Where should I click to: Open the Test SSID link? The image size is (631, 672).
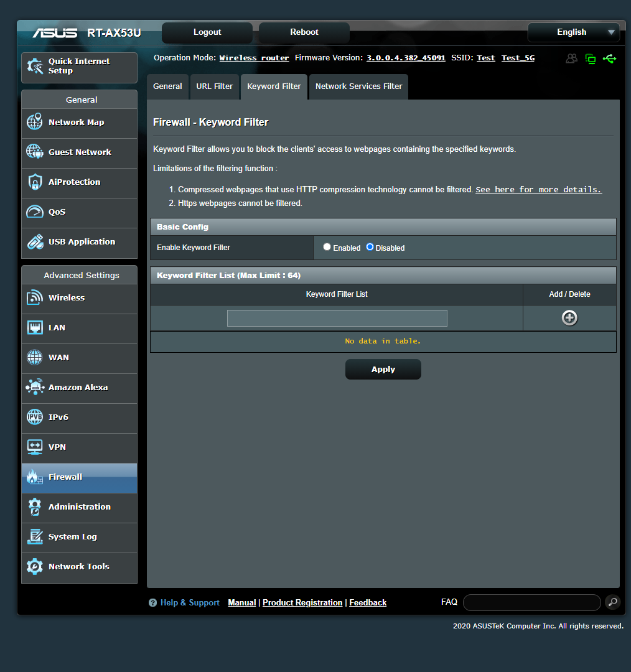tap(485, 58)
